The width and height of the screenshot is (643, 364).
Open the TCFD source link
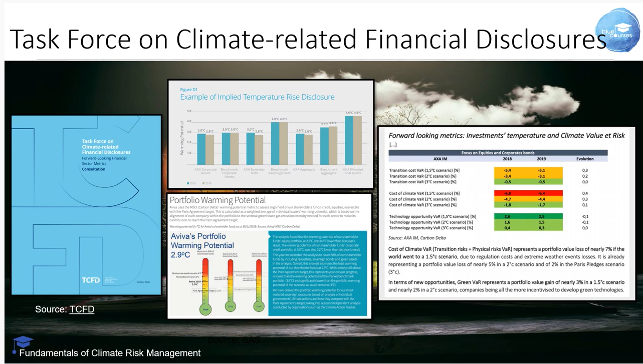pos(82,309)
